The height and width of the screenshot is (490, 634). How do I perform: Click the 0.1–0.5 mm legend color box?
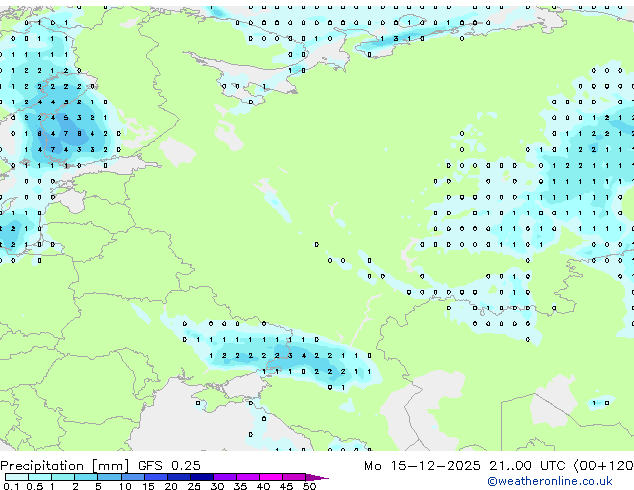17,477
